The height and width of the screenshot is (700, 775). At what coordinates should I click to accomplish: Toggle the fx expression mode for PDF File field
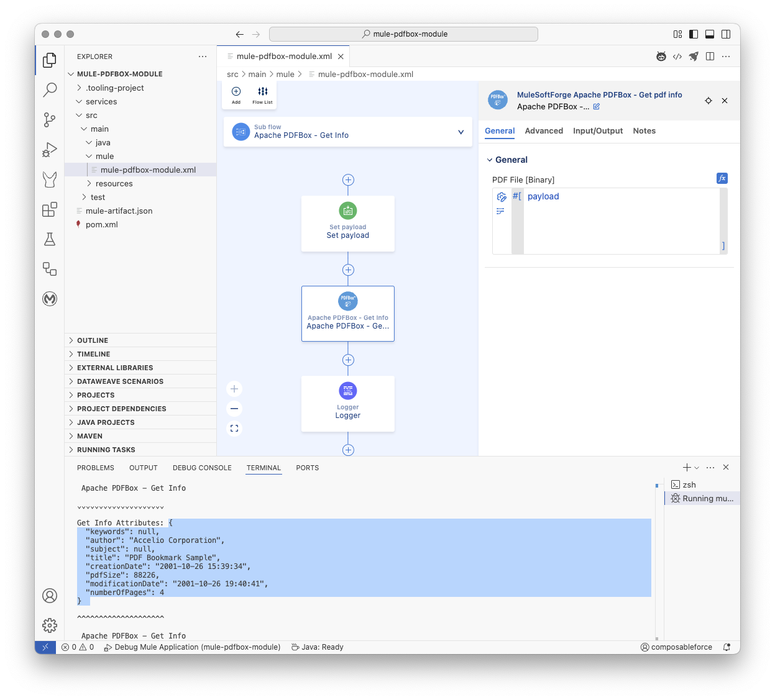click(x=722, y=178)
